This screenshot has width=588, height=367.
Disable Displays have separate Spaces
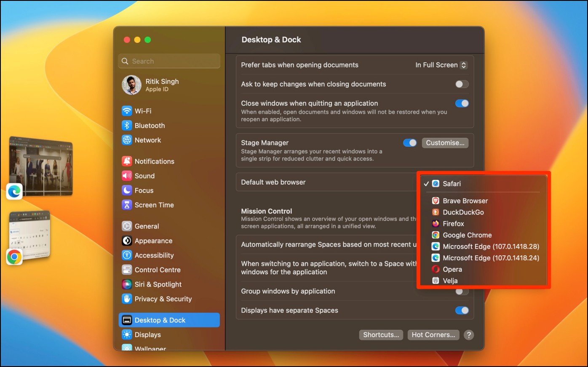point(462,311)
